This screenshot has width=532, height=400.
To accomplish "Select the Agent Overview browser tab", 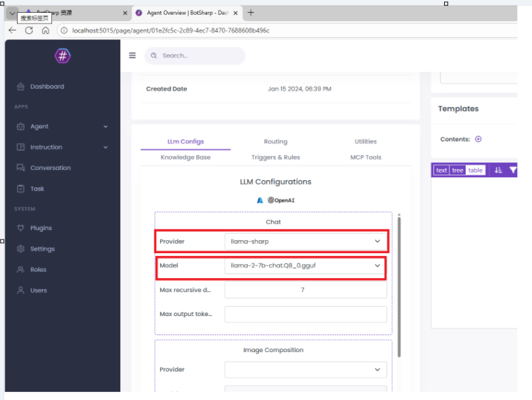I will pos(187,13).
